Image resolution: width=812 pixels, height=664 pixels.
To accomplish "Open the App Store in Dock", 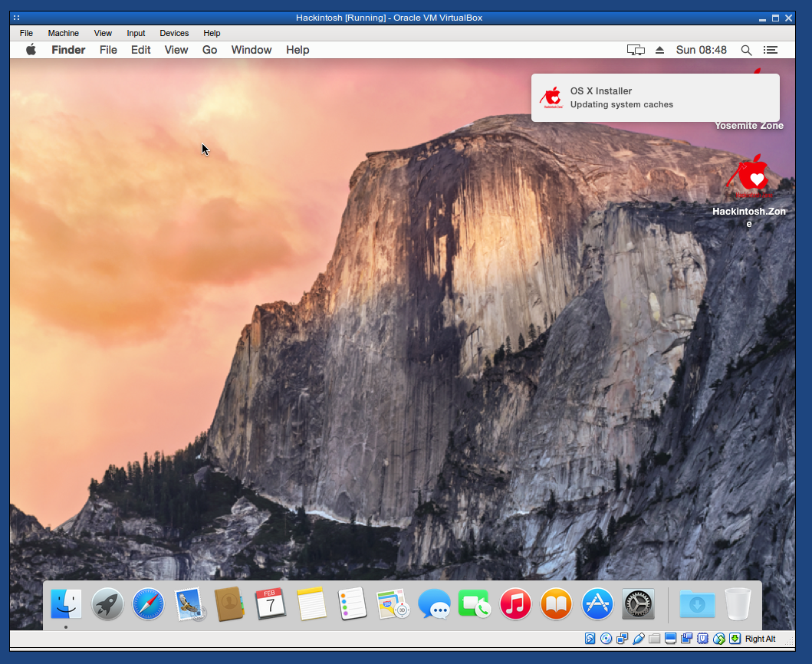I will coord(597,604).
